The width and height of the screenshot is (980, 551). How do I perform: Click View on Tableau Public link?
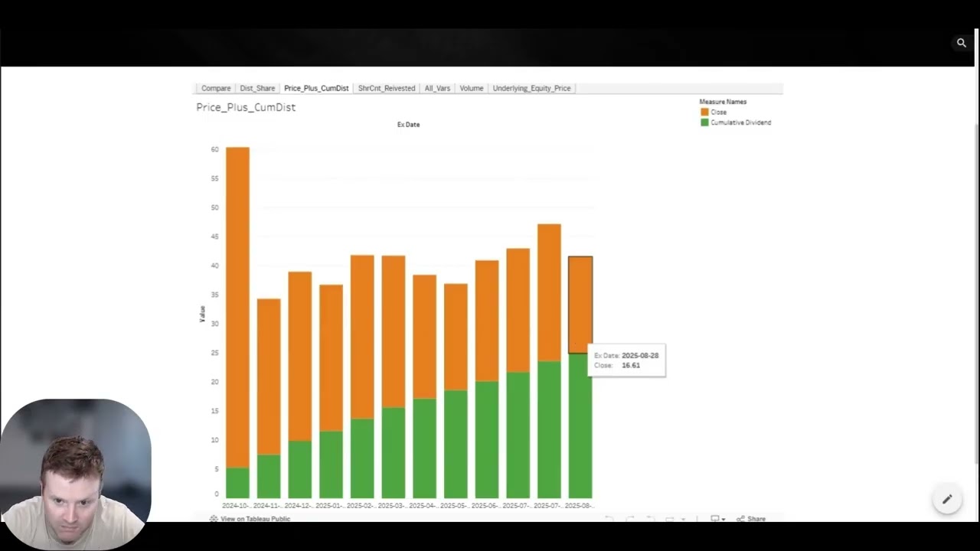point(255,519)
